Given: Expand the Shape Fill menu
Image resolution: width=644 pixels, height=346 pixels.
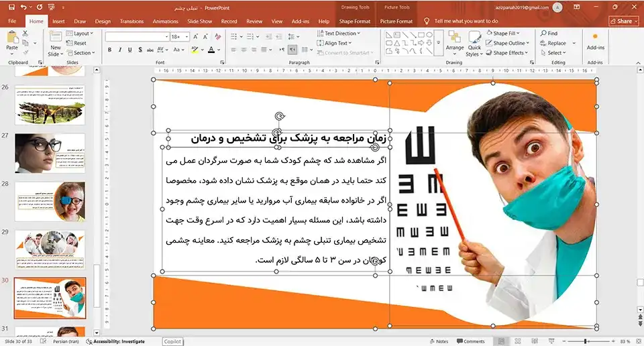Looking at the screenshot, I should click(502, 34).
